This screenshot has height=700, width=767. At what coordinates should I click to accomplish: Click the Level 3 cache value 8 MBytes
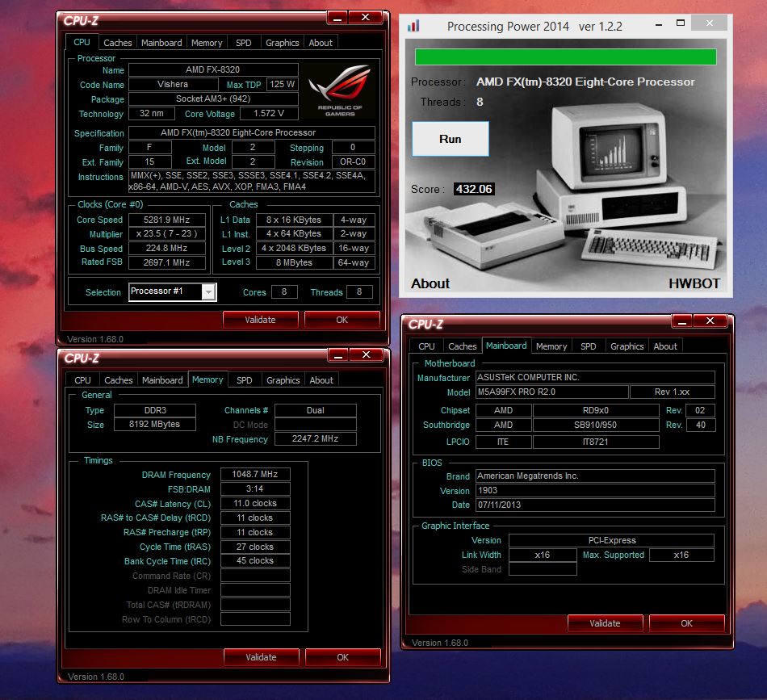click(294, 262)
